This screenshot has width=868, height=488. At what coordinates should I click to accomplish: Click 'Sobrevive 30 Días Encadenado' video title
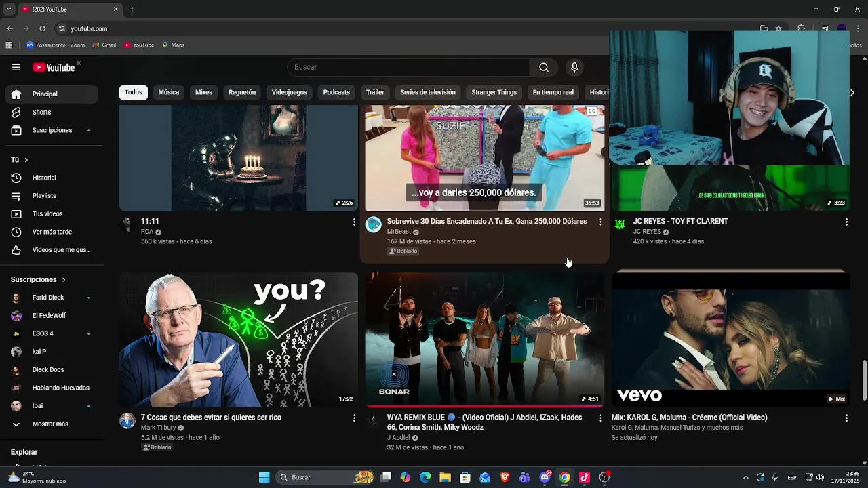click(487, 221)
